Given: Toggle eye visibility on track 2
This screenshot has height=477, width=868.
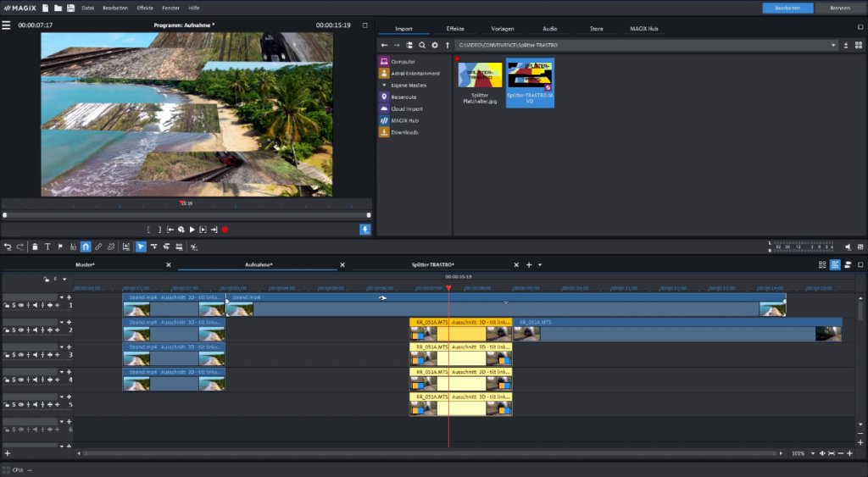Looking at the screenshot, I should pos(21,330).
